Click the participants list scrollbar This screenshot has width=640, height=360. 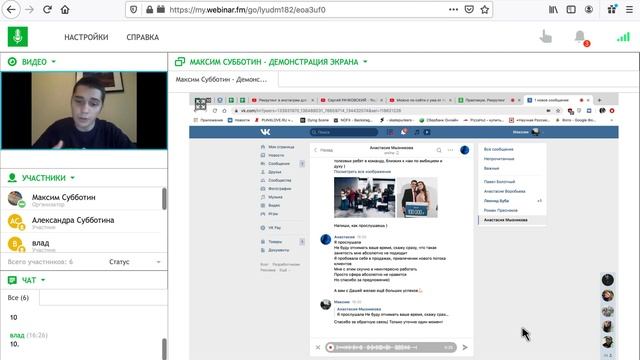click(164, 199)
